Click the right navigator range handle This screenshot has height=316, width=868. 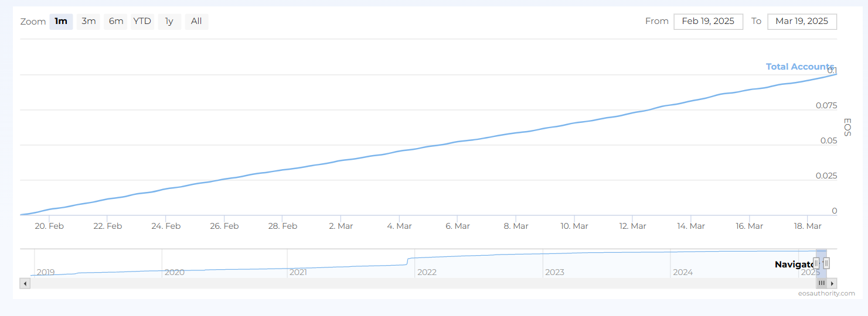point(826,263)
